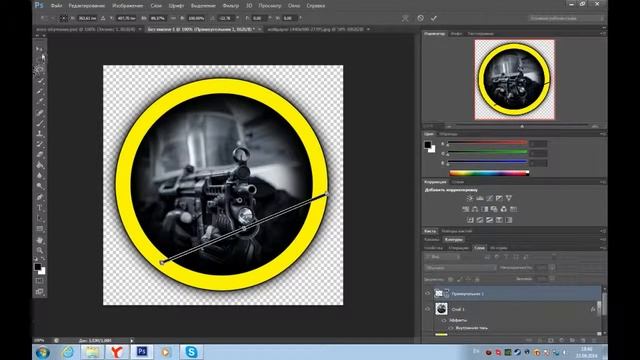Open the workspace switcher dropdown
The image size is (640, 360).
click(x=566, y=18)
